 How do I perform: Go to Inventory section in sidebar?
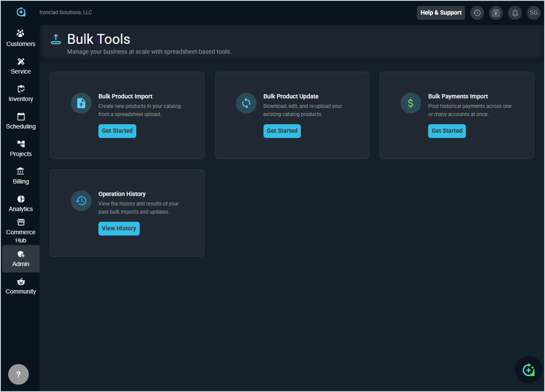21,93
